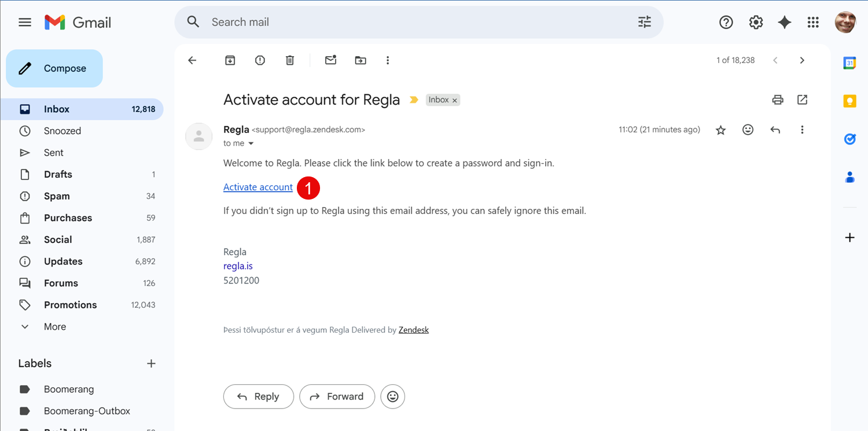
Task: Expand the 'to me' recipient details
Action: (x=251, y=143)
